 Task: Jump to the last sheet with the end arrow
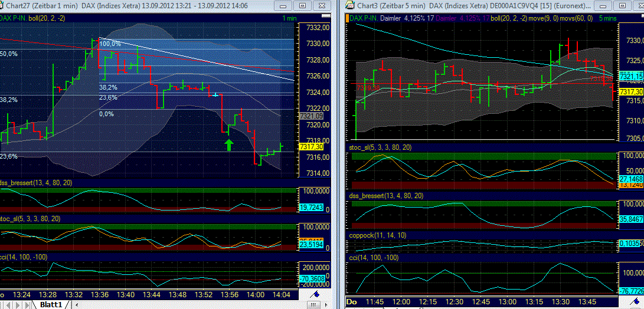tap(27, 304)
